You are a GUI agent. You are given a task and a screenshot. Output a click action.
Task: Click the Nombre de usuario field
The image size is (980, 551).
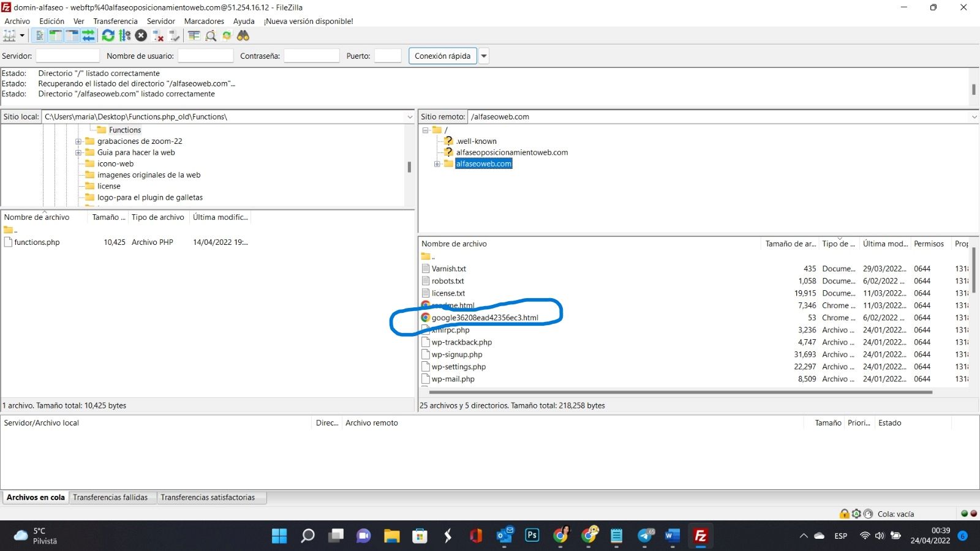tap(205, 56)
